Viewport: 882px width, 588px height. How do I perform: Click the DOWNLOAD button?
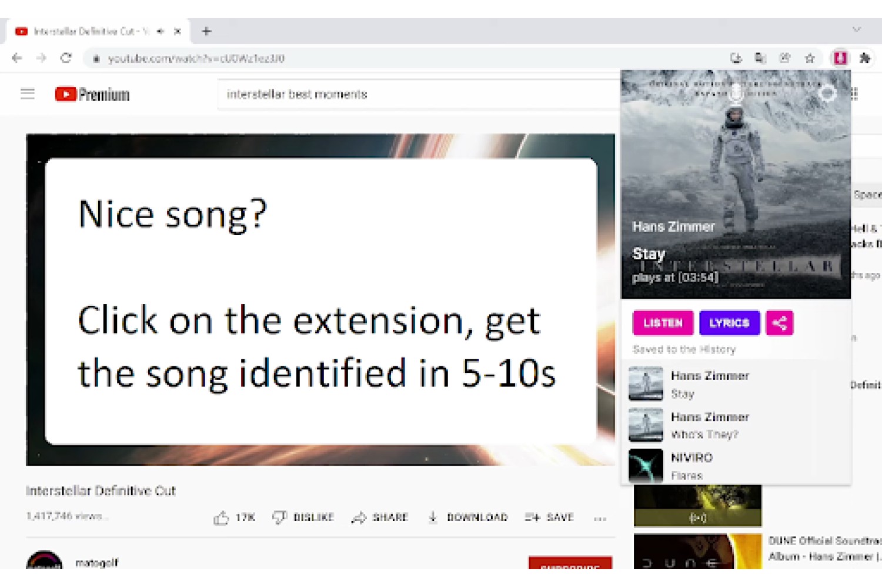[467, 517]
